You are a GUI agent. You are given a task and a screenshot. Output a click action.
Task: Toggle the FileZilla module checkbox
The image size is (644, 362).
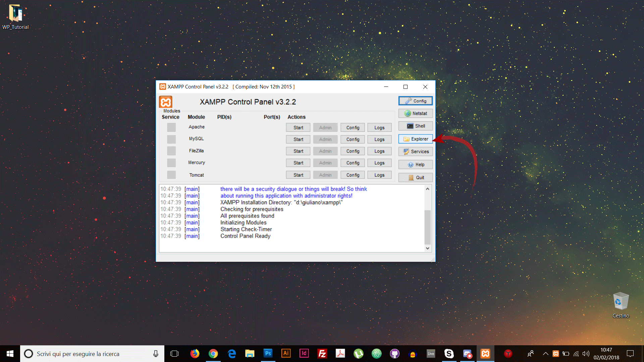click(171, 151)
